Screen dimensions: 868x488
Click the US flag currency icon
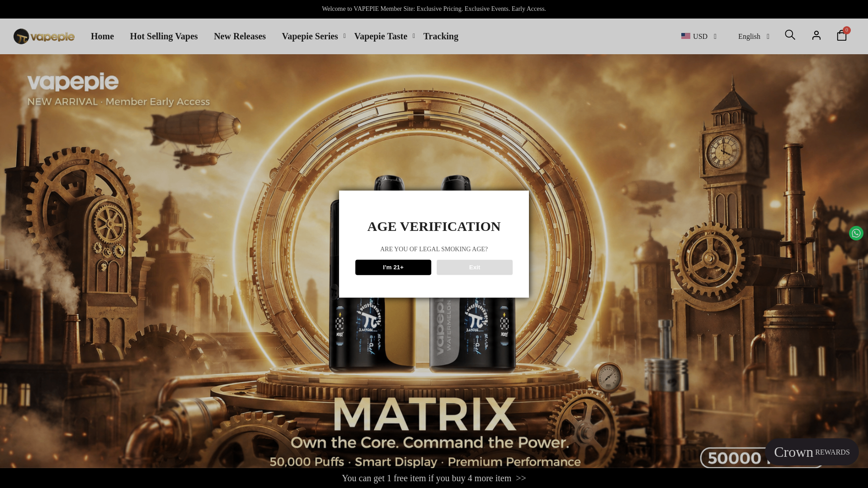point(685,36)
